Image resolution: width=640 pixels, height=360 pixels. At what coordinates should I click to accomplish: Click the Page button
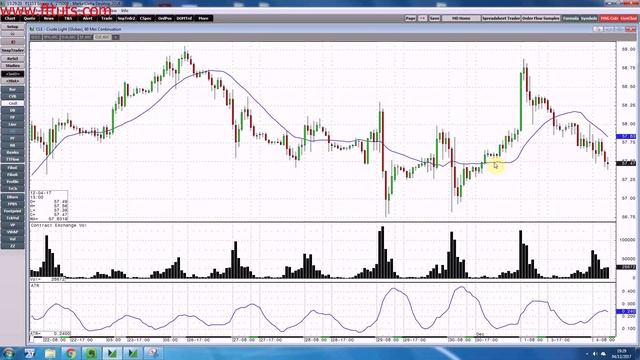point(410,18)
